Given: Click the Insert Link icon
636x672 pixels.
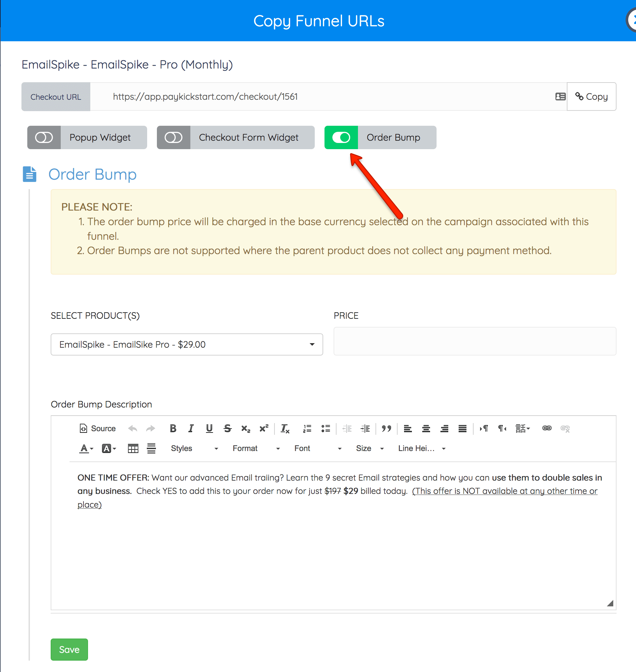Looking at the screenshot, I should tap(547, 428).
